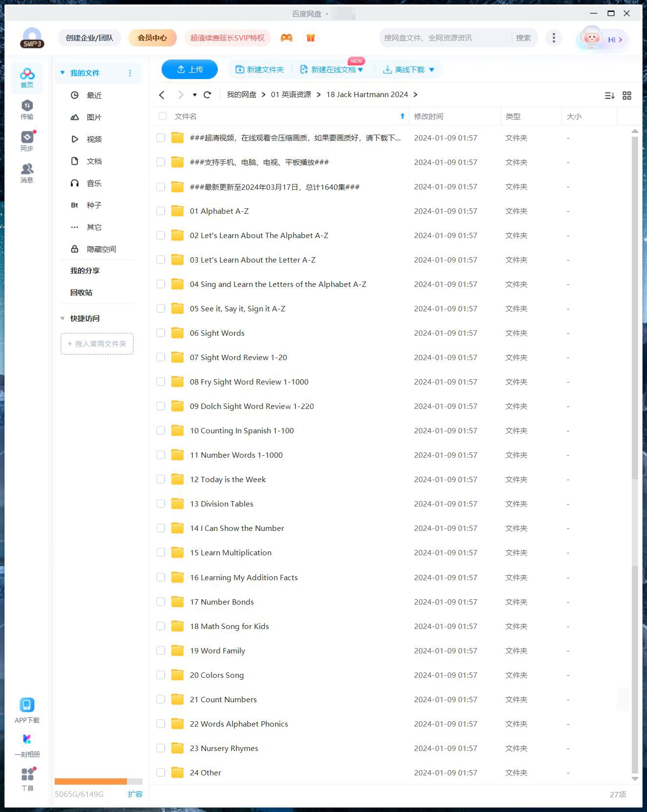Viewport: 647px width, 812px height.
Task: Expand breadcrumb chevron after 01 英语资源
Action: coord(319,95)
